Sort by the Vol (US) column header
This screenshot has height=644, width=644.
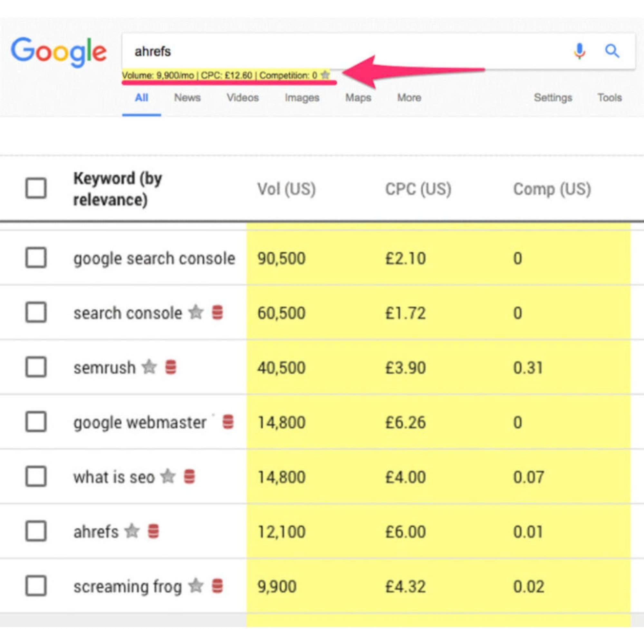coord(286,189)
